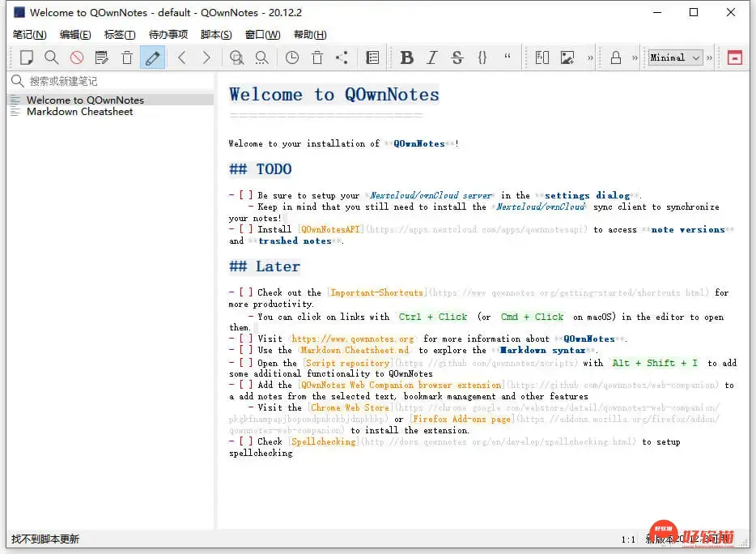Click the checkbox before 'Check [Spellchecking]'
The image size is (756, 554).
click(x=246, y=442)
